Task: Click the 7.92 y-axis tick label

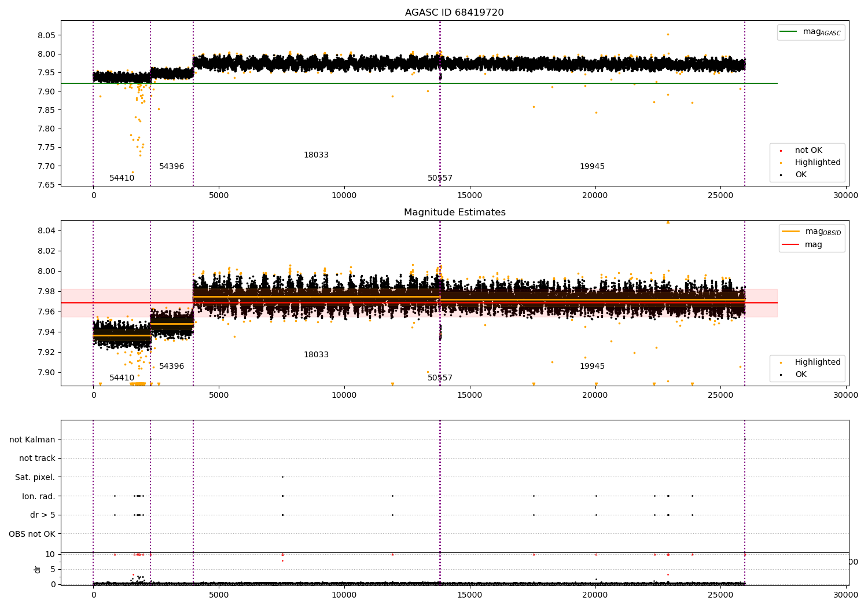Action: pos(46,353)
